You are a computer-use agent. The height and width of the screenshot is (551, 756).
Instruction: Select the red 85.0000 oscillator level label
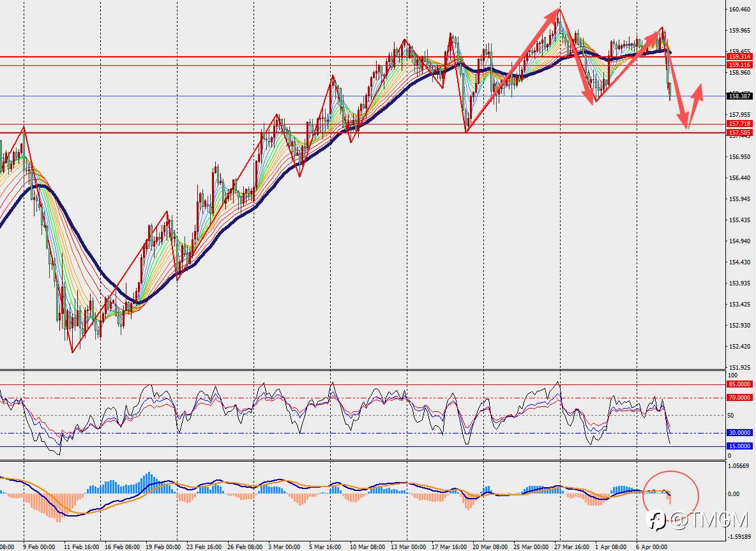pyautogui.click(x=739, y=384)
